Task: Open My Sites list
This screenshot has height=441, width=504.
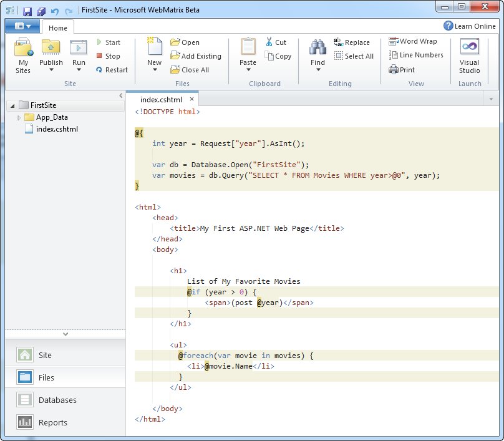Action: 23,56
